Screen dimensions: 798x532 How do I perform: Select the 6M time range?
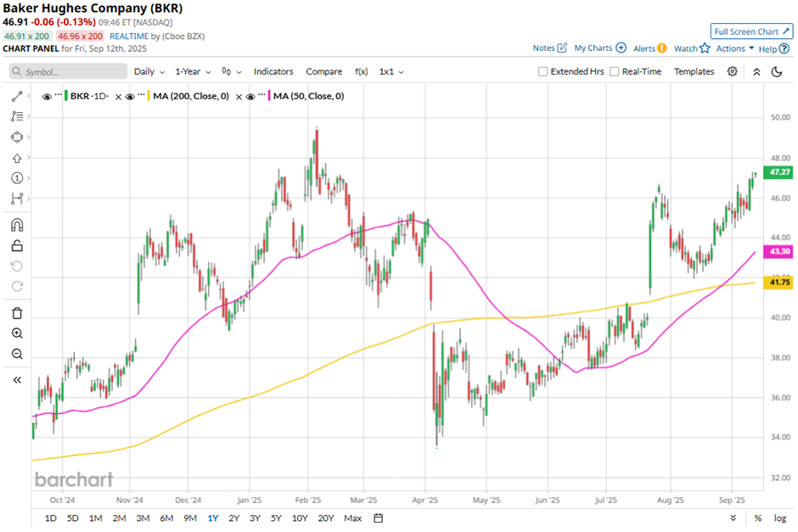(x=166, y=518)
